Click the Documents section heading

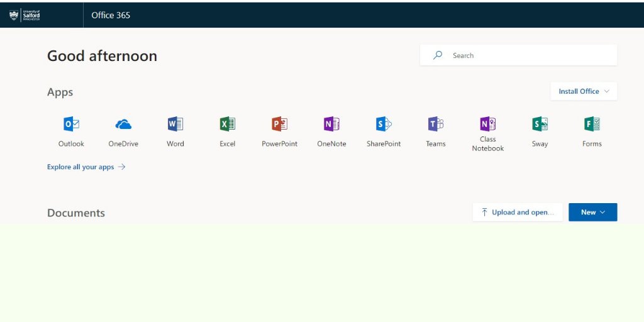point(76,213)
